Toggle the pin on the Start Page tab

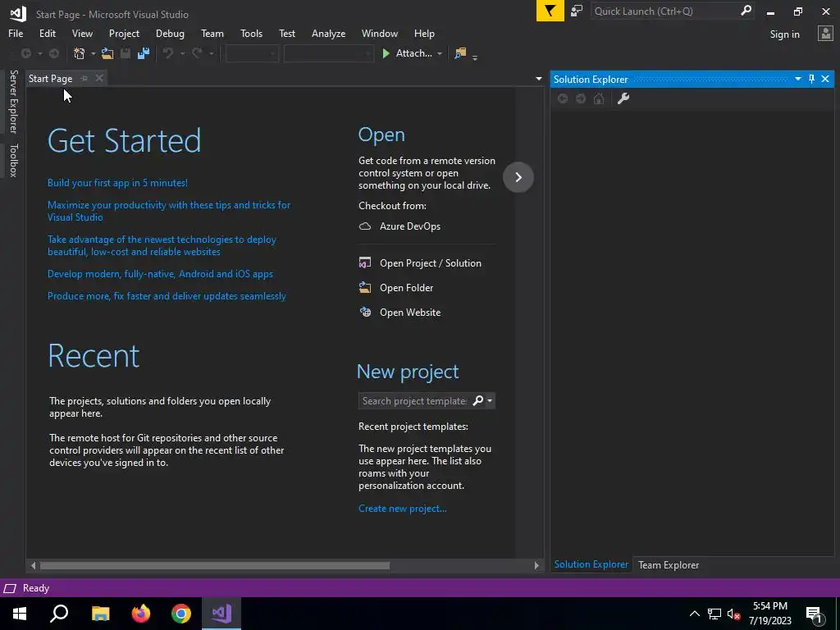pyautogui.click(x=84, y=78)
